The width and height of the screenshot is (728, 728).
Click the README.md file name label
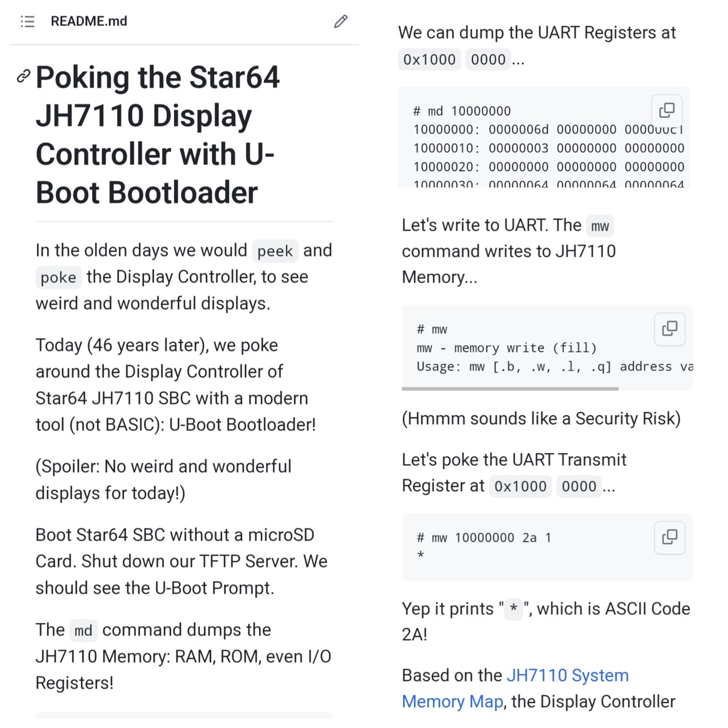click(89, 22)
